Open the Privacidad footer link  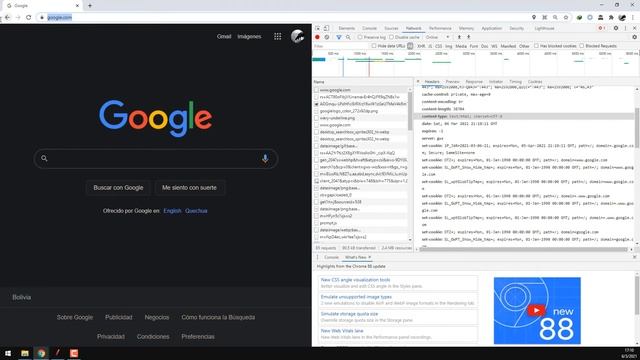pos(111,336)
